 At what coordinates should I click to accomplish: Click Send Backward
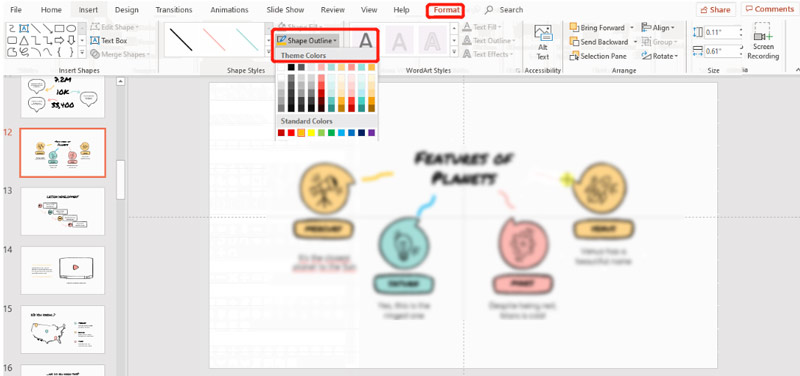click(599, 42)
